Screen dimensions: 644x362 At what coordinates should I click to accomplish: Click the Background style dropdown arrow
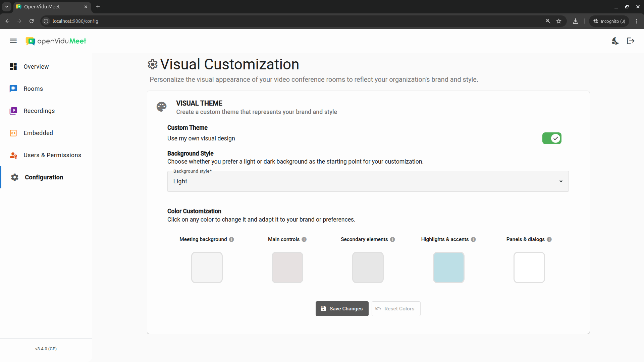point(561,181)
